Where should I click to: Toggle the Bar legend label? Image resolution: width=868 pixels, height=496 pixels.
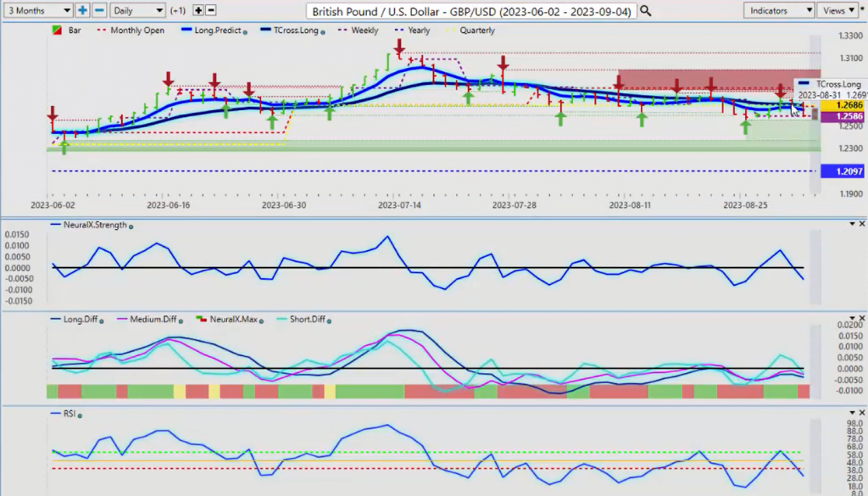(75, 31)
